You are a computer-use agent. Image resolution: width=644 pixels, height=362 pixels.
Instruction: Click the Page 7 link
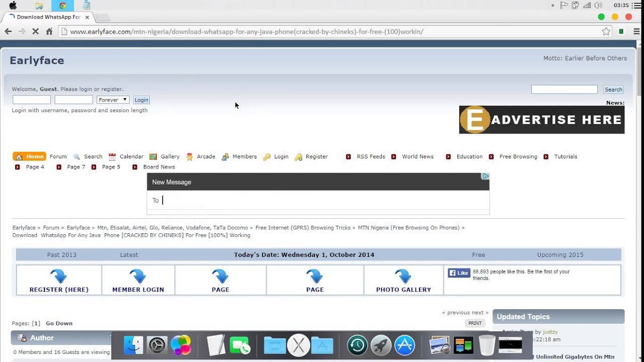click(76, 167)
